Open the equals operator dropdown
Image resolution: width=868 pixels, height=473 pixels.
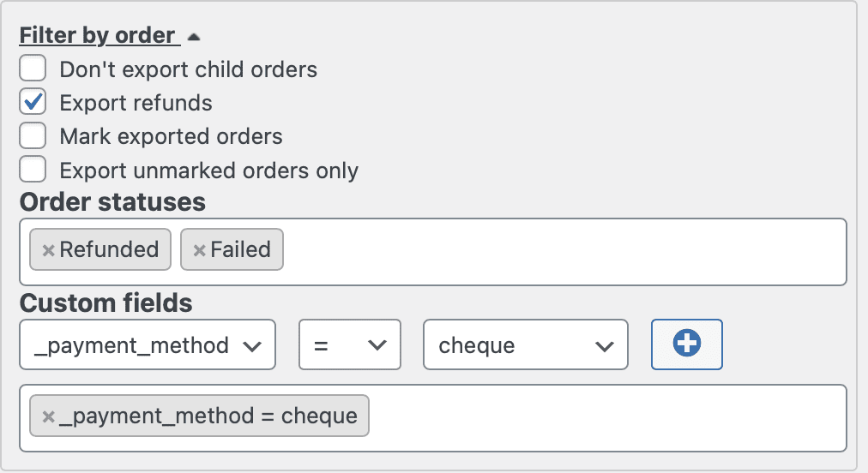(349, 345)
